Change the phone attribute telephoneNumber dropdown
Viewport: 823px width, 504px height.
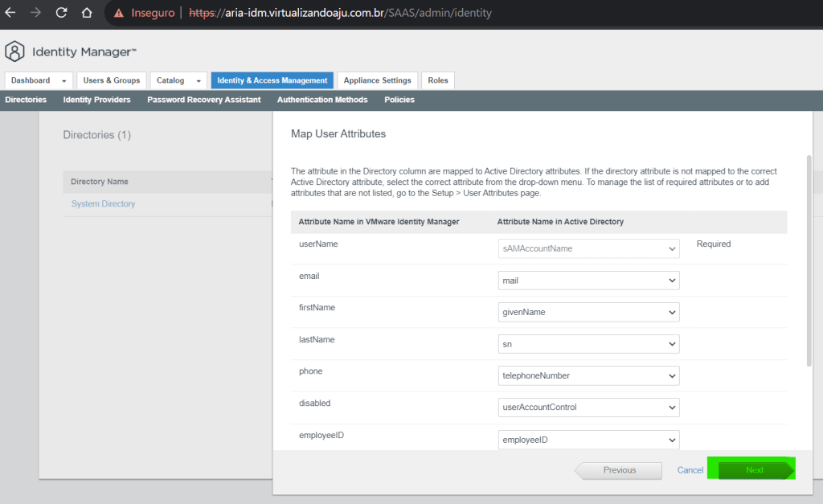point(588,375)
